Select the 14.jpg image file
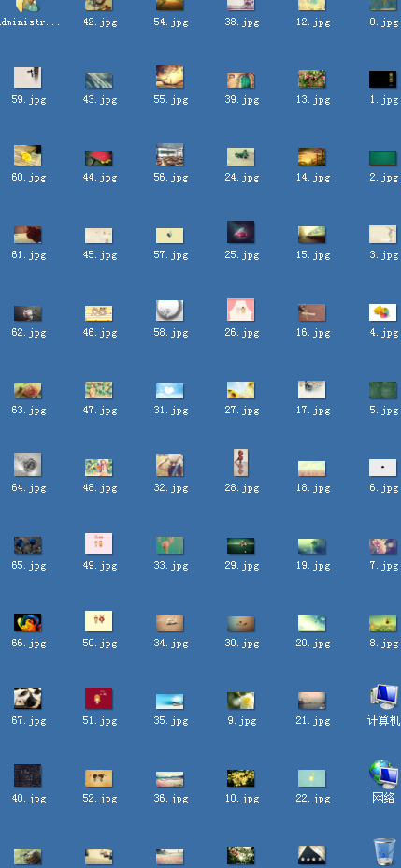This screenshot has height=868, width=401. (312, 156)
